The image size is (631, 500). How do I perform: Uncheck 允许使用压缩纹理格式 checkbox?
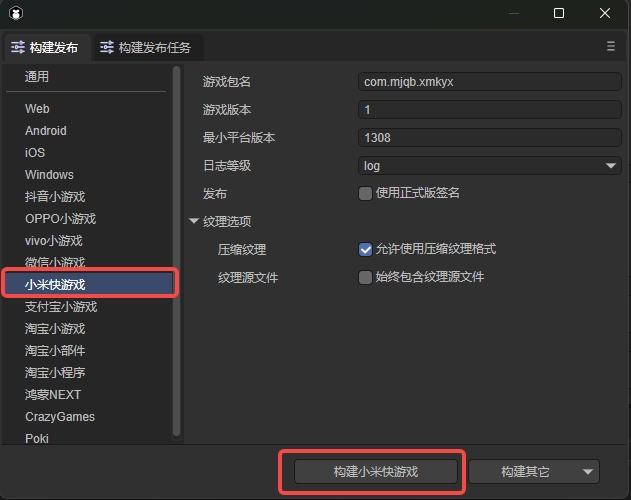click(366, 249)
